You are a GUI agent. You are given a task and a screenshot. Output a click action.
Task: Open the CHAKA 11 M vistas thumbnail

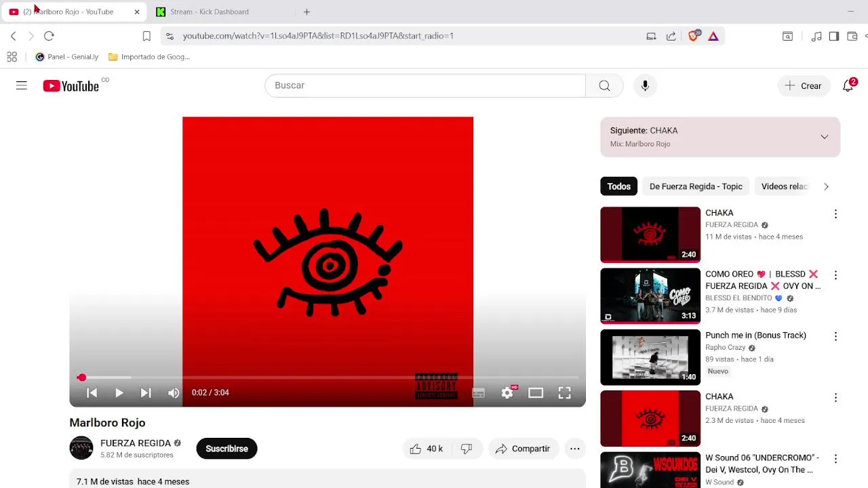pos(650,235)
